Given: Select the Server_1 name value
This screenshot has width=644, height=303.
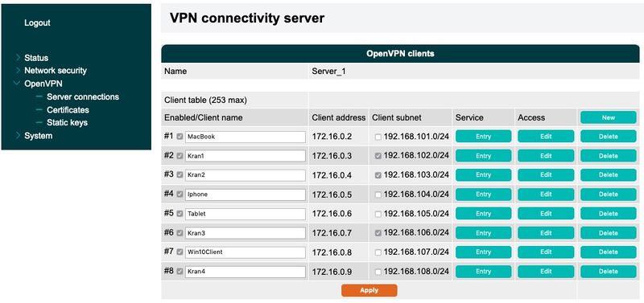Looking at the screenshot, I should (x=329, y=72).
